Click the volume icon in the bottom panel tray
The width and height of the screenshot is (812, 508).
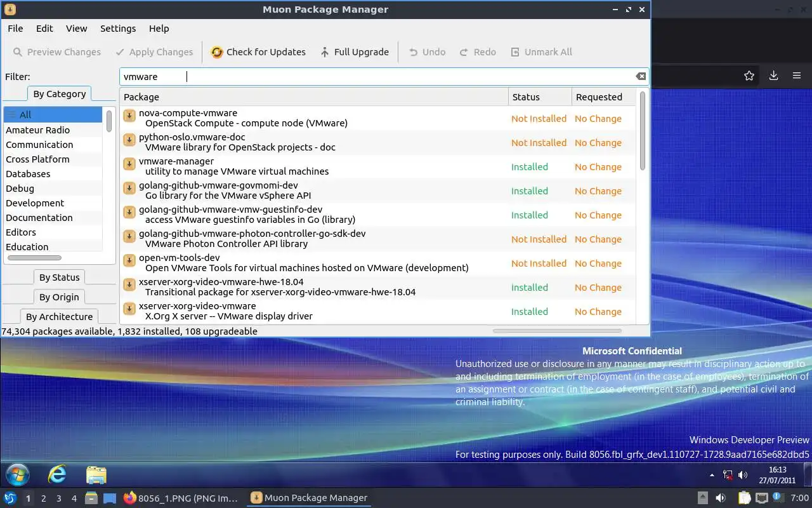[x=721, y=498]
